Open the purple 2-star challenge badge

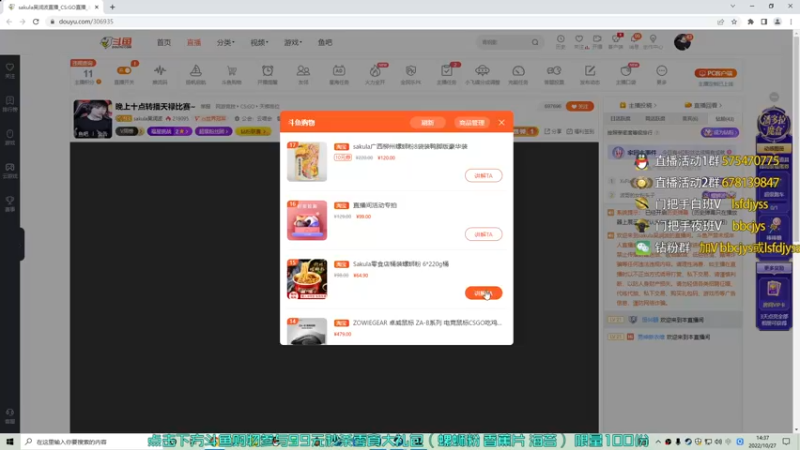click(170, 131)
